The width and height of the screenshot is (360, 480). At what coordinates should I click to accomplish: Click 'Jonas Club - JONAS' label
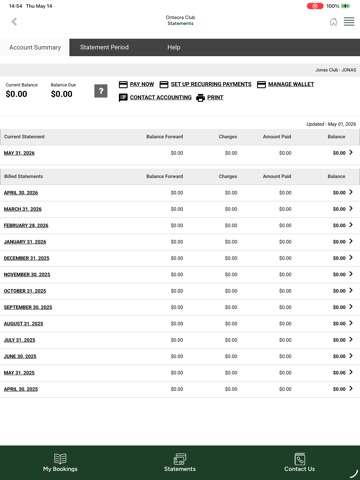pyautogui.click(x=336, y=70)
